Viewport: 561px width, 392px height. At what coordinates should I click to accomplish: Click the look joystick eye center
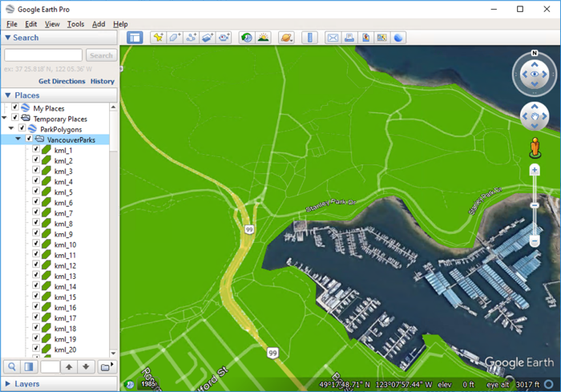coord(535,74)
